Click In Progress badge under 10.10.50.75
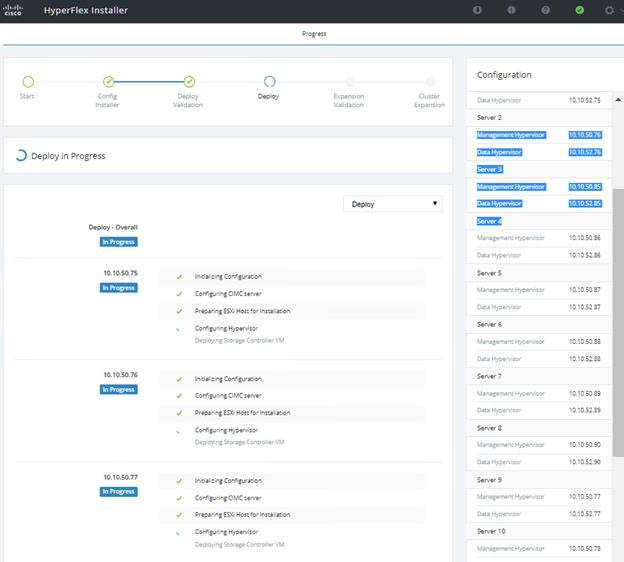The height and width of the screenshot is (562, 624). (x=119, y=288)
